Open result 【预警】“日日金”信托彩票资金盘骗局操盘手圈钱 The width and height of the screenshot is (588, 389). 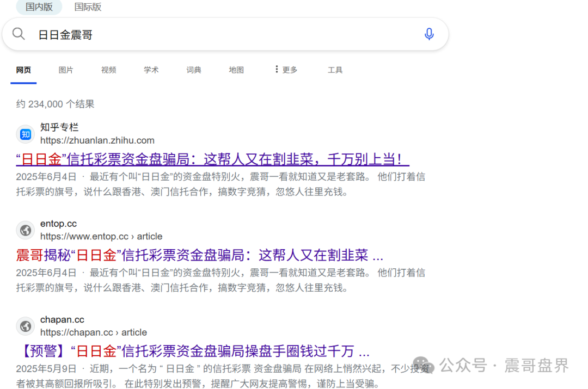(x=193, y=351)
